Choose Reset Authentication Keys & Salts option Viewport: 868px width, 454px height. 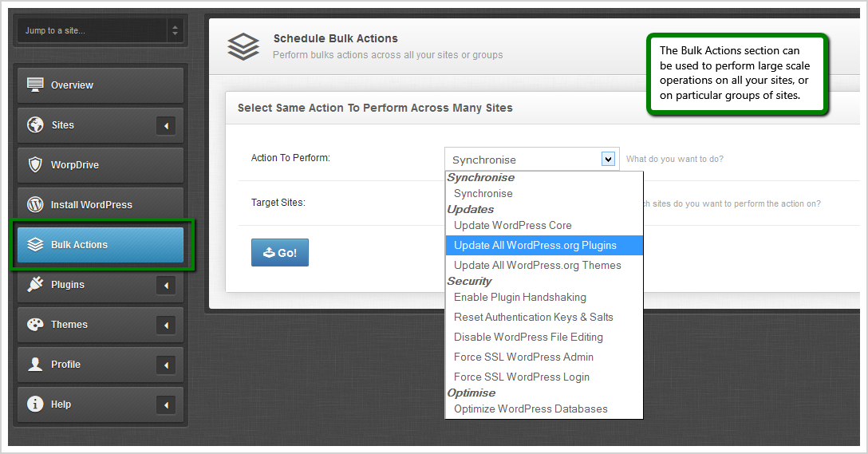(x=544, y=318)
